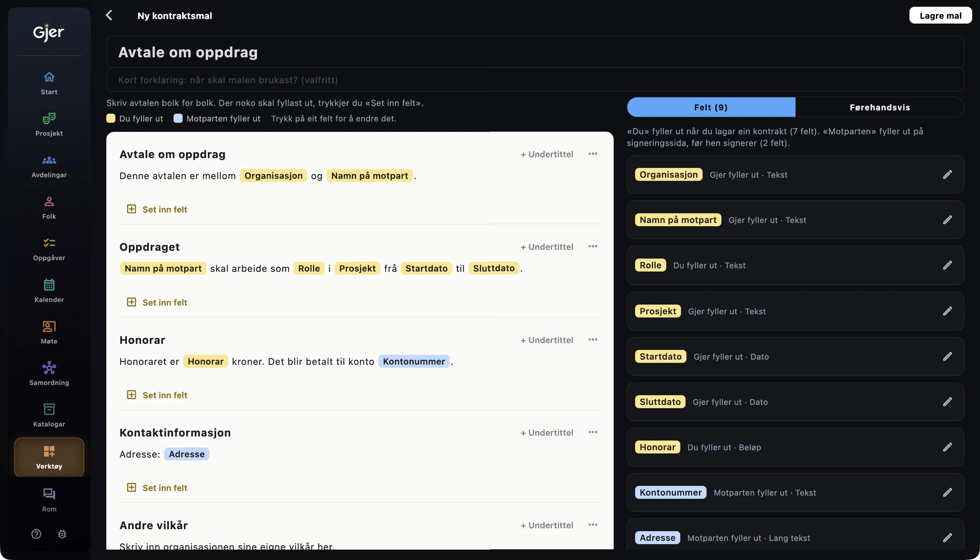Viewport: 980px width, 560px height.
Task: Click the blue Motparten fyller ut legend swatch
Action: coord(178,118)
